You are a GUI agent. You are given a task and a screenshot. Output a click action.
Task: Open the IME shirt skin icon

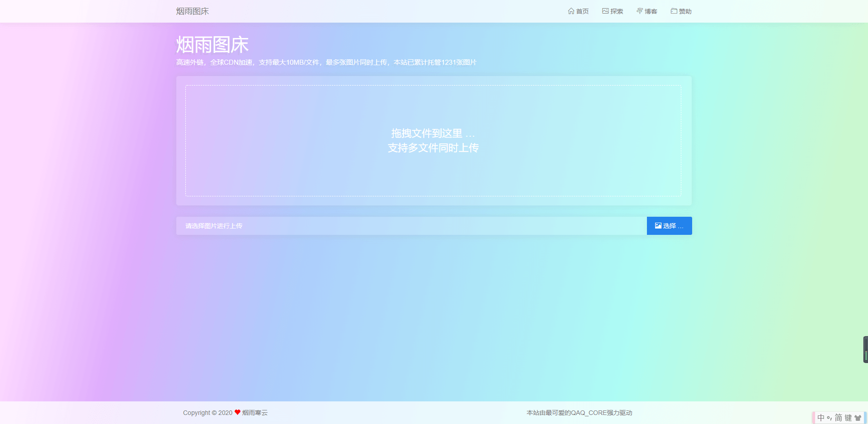(858, 418)
